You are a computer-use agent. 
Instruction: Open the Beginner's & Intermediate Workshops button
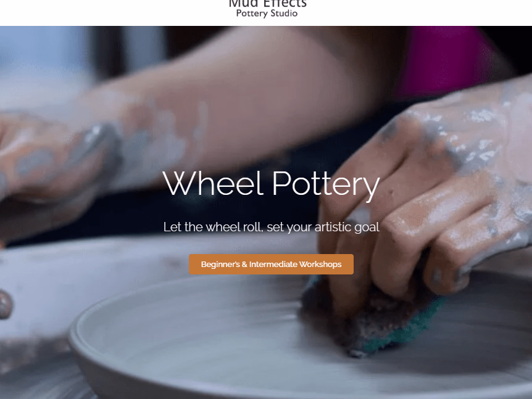coord(271,264)
